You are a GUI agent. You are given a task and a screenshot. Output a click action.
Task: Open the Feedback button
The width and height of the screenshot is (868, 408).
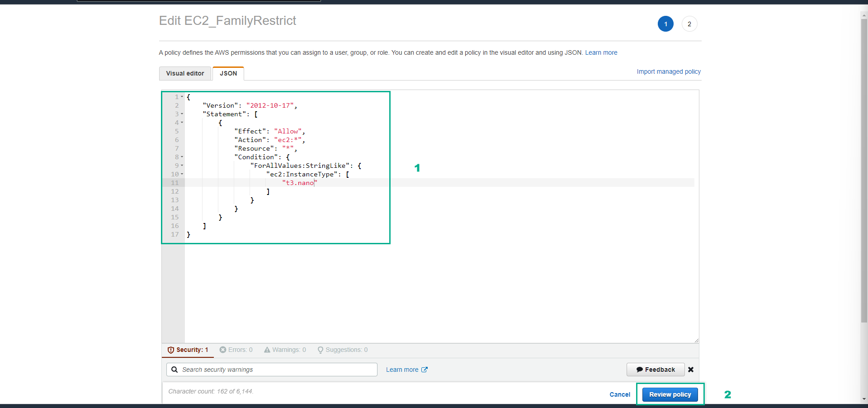[x=656, y=370]
